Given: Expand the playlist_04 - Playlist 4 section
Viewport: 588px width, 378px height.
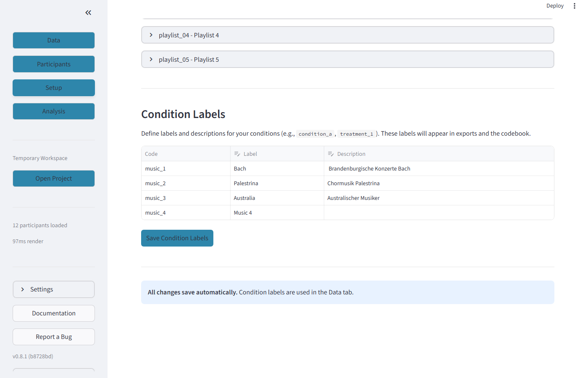Looking at the screenshot, I should [x=348, y=35].
